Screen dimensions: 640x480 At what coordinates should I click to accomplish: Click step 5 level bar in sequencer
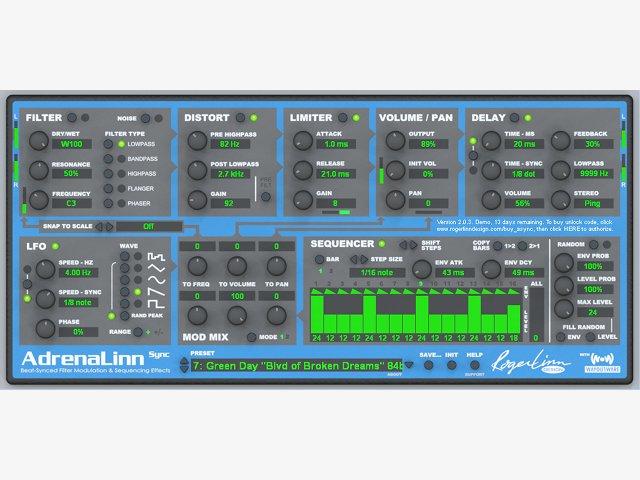pos(369,314)
